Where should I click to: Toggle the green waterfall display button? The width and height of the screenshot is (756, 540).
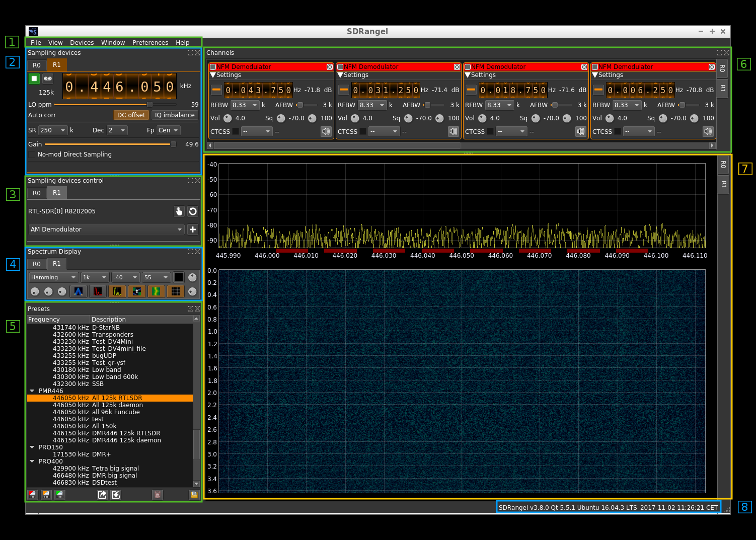[x=156, y=291]
